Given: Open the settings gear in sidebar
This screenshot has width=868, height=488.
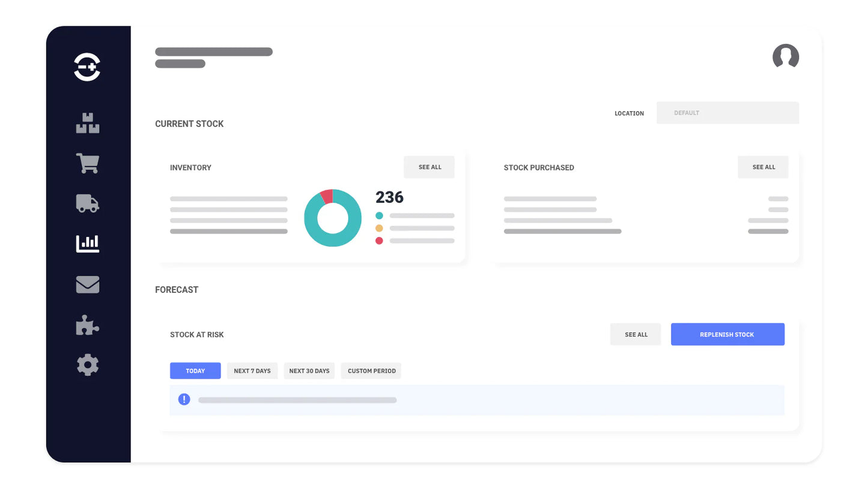Looking at the screenshot, I should pyautogui.click(x=87, y=364).
